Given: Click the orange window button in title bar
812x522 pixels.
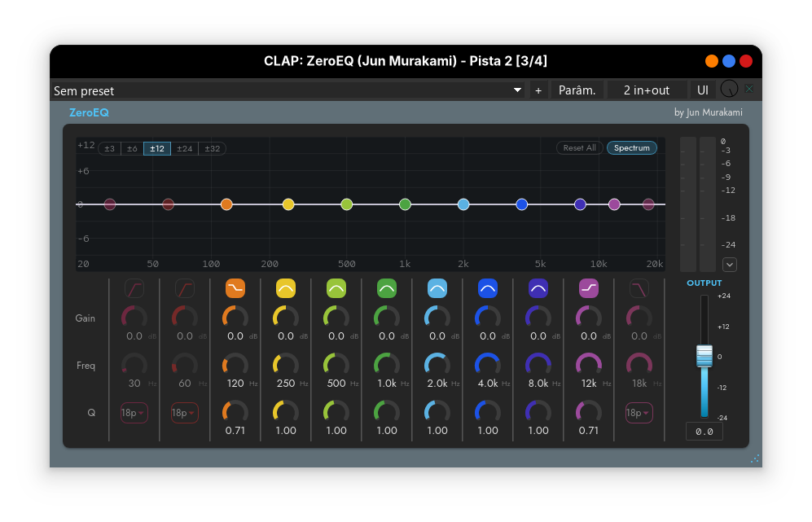Looking at the screenshot, I should click(x=712, y=61).
